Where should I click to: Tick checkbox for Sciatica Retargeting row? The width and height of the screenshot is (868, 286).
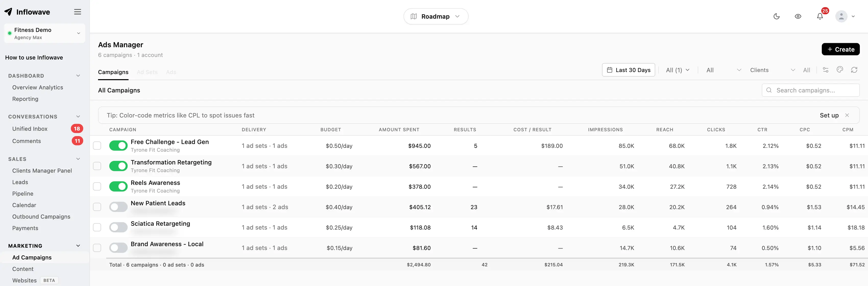click(x=97, y=227)
